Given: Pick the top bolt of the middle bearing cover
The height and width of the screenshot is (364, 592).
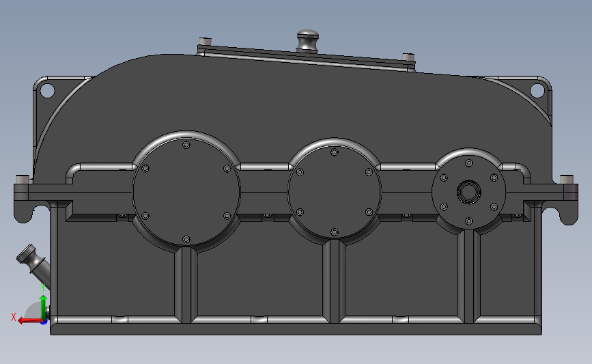Looking at the screenshot, I should click(x=334, y=152).
